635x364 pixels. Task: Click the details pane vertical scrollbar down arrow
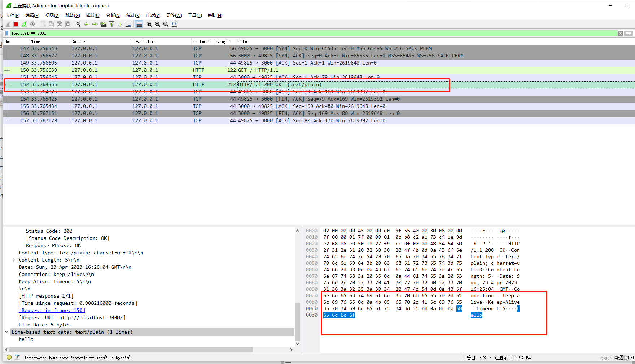(298, 343)
